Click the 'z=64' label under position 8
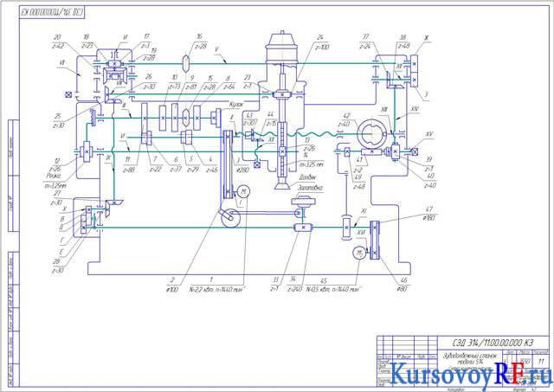 229,87
